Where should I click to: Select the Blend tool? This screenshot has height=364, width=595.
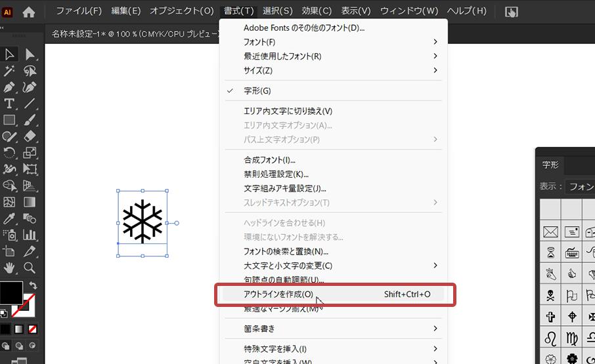30,218
